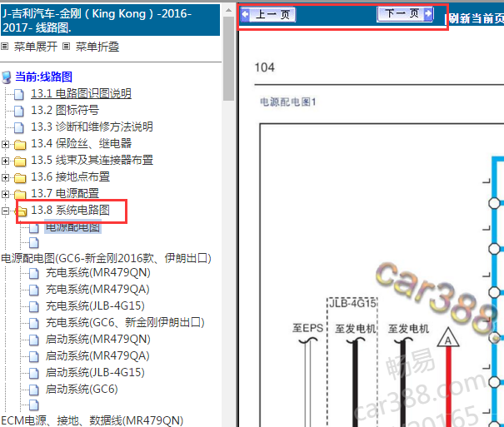Screen dimensions: 504x427
Task: Expand 13.7 电源配置 plus box
Action: point(5,194)
